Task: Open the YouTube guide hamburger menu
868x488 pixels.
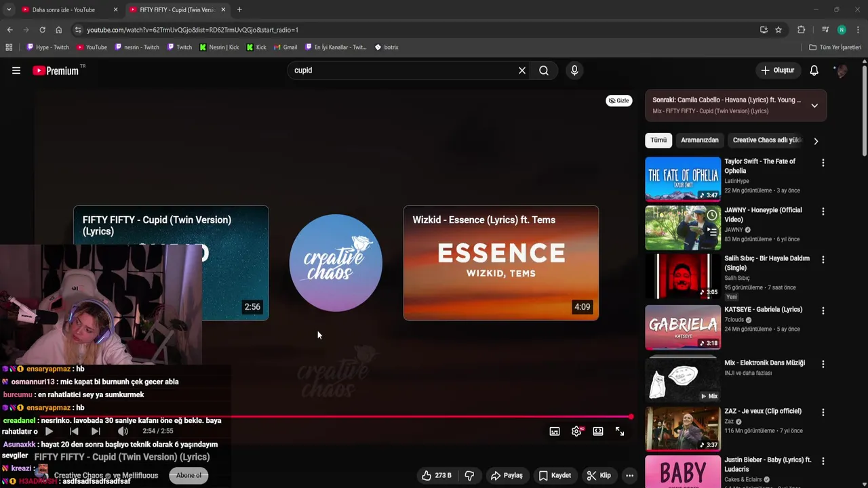Action: pos(16,70)
